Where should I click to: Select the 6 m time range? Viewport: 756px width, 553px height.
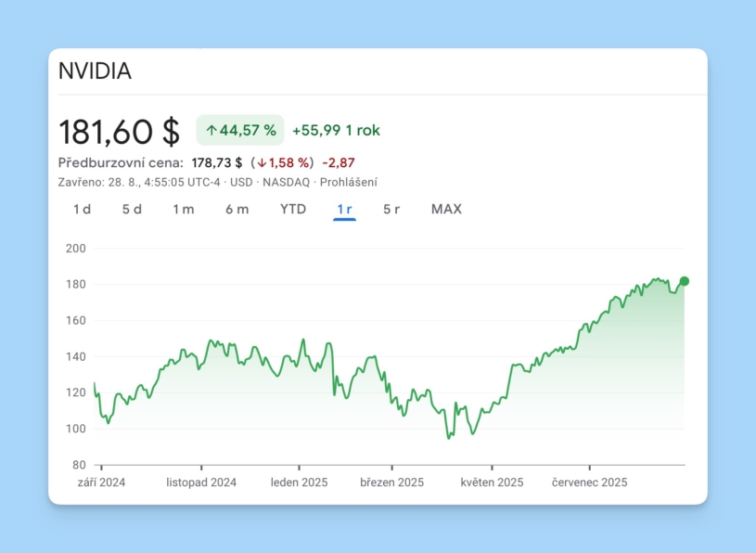pos(236,209)
